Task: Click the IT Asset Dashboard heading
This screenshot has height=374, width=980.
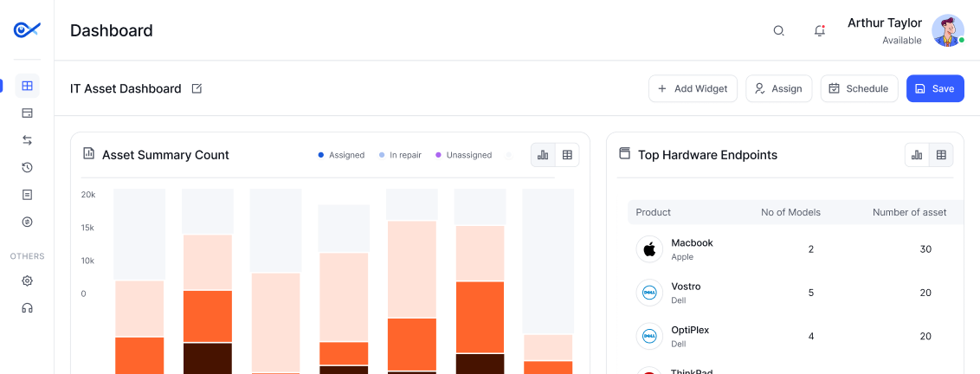Action: point(126,89)
